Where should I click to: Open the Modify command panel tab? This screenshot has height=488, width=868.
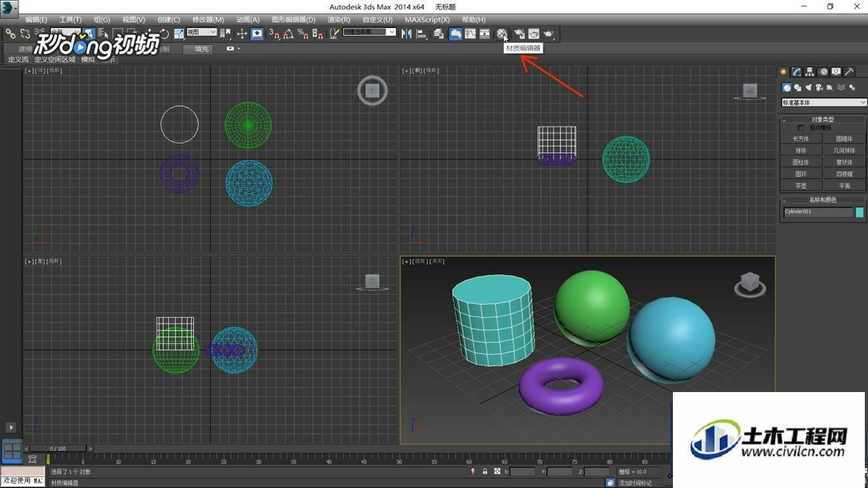797,72
